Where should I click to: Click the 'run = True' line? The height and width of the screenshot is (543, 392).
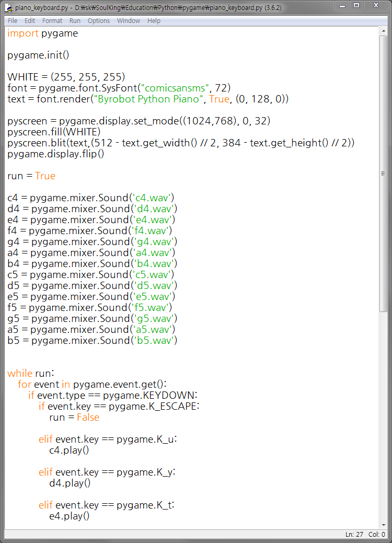tap(31, 176)
